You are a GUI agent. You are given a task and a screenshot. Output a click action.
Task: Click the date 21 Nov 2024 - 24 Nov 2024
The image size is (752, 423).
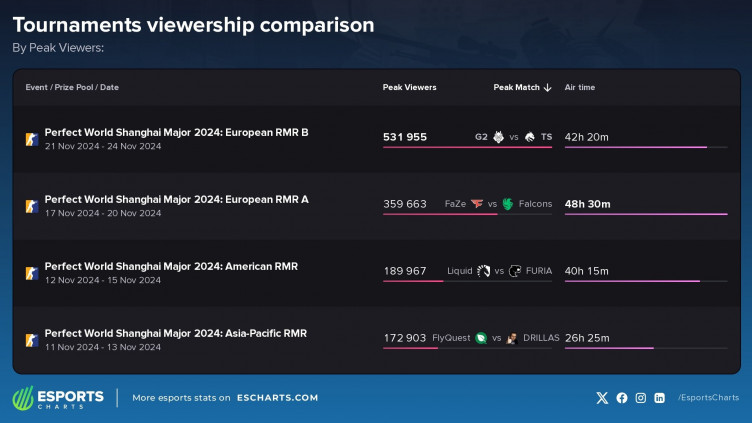tap(103, 146)
